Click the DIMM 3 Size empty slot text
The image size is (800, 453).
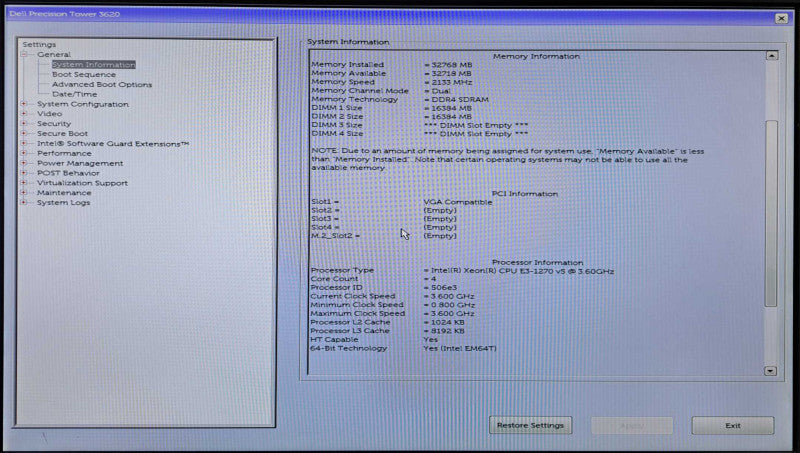[476, 125]
